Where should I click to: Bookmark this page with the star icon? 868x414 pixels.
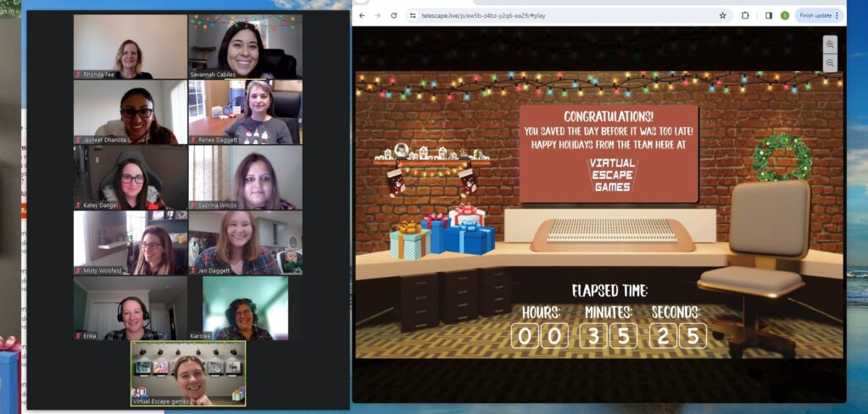click(x=722, y=15)
